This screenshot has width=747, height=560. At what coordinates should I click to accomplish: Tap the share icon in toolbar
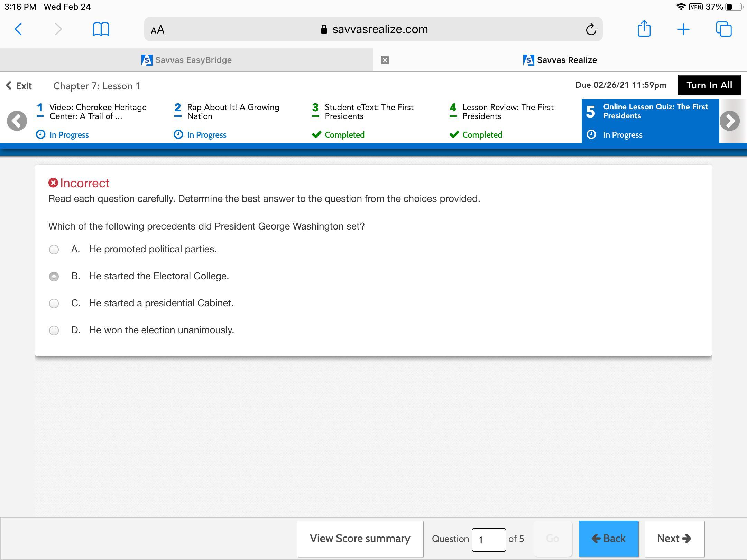(644, 29)
